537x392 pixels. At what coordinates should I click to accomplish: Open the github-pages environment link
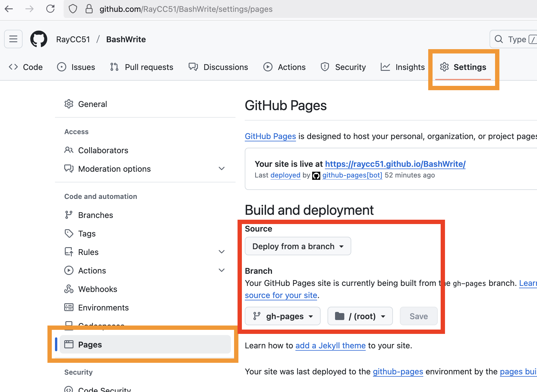(x=398, y=371)
